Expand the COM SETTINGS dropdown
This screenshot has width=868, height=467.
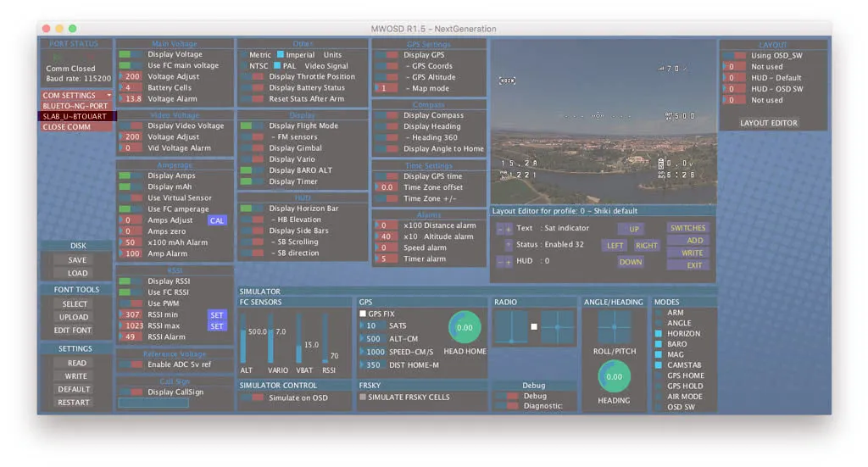76,96
